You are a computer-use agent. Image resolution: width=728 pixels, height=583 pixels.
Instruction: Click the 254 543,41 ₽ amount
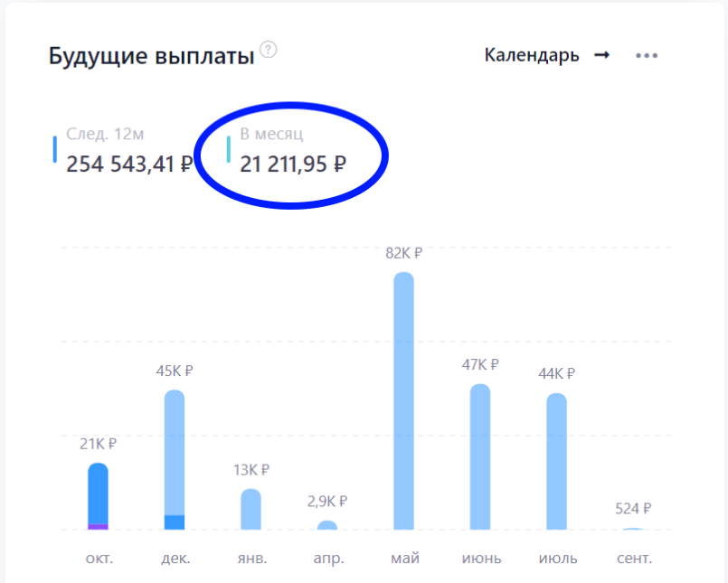pos(129,164)
